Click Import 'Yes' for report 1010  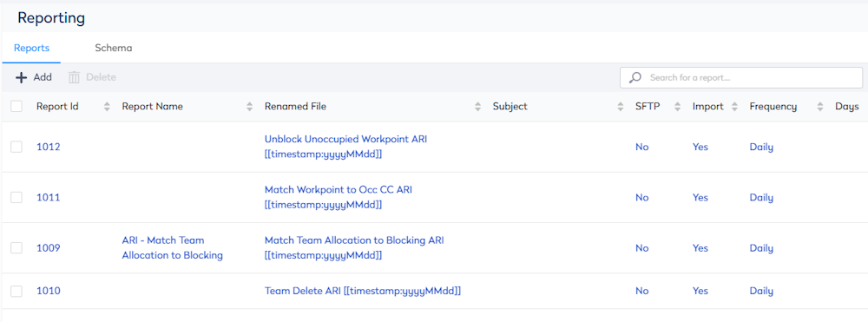(x=700, y=291)
